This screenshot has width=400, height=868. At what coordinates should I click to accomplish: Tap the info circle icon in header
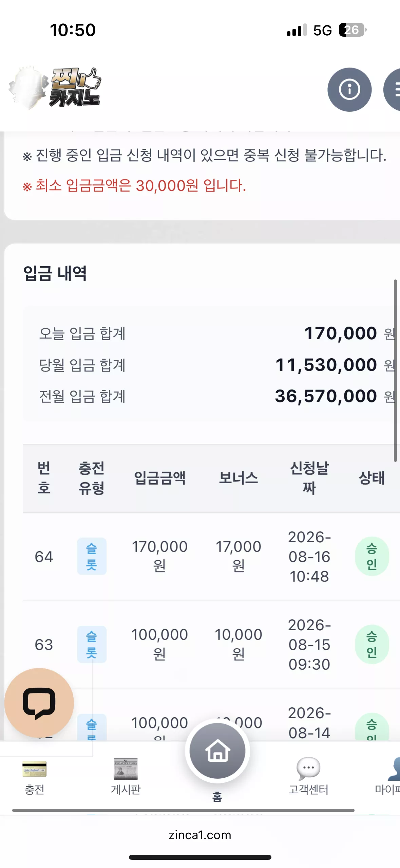[x=349, y=90]
